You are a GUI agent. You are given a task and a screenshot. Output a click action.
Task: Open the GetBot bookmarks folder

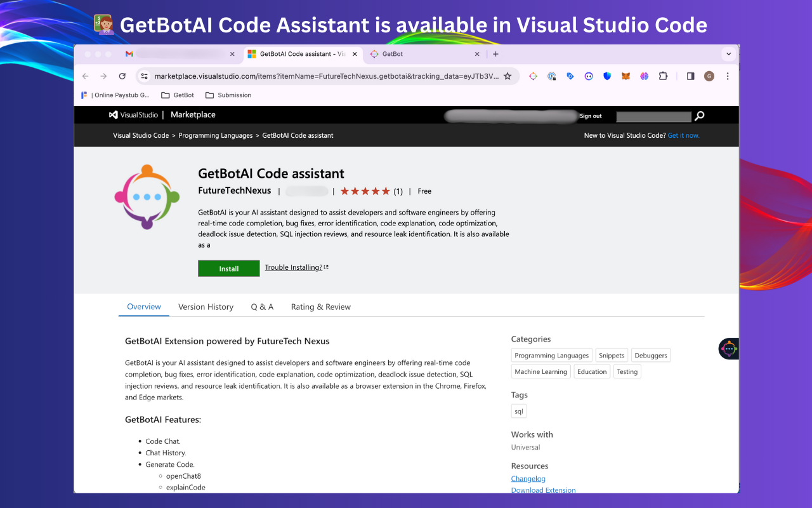coord(178,95)
